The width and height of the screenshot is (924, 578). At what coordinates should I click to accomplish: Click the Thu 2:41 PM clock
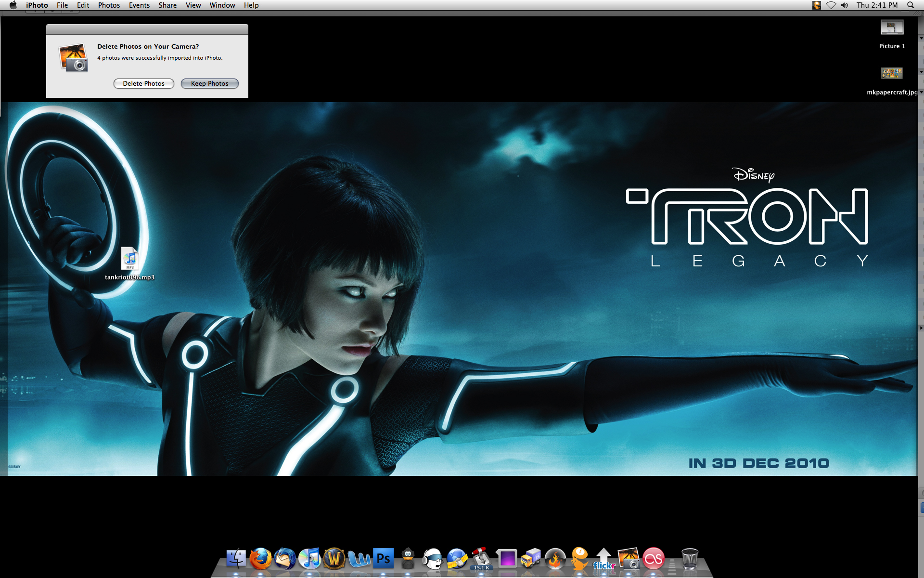(x=877, y=5)
